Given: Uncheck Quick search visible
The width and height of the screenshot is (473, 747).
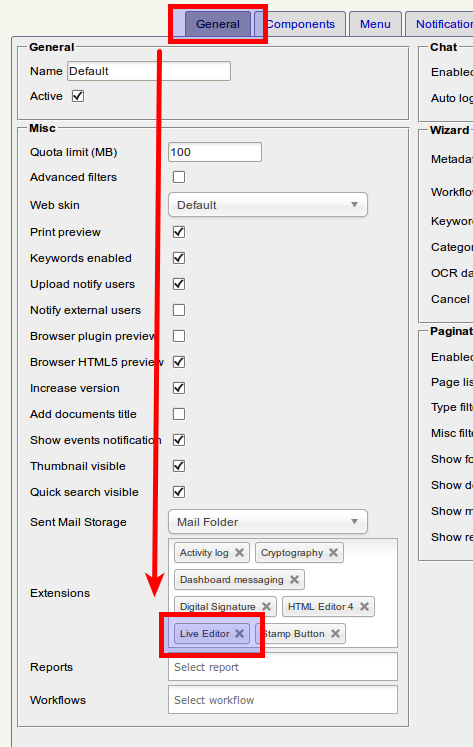Looking at the screenshot, I should [179, 492].
